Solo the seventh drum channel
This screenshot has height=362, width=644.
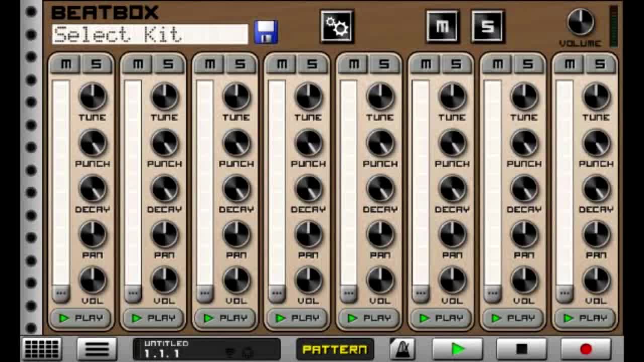[528, 64]
